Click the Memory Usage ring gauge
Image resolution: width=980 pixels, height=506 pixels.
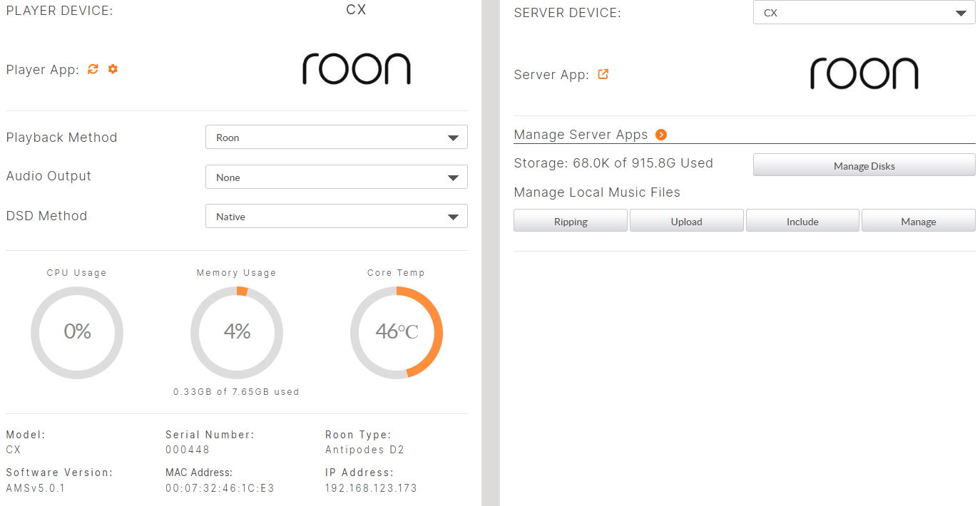[237, 332]
